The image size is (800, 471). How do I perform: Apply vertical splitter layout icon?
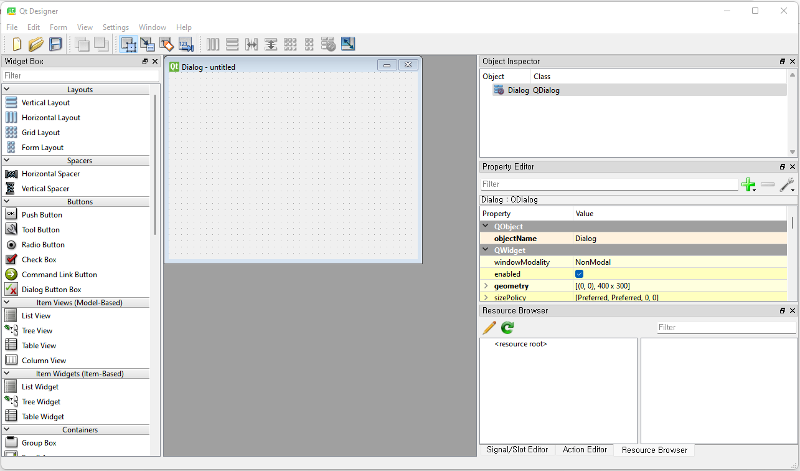pyautogui.click(x=270, y=44)
